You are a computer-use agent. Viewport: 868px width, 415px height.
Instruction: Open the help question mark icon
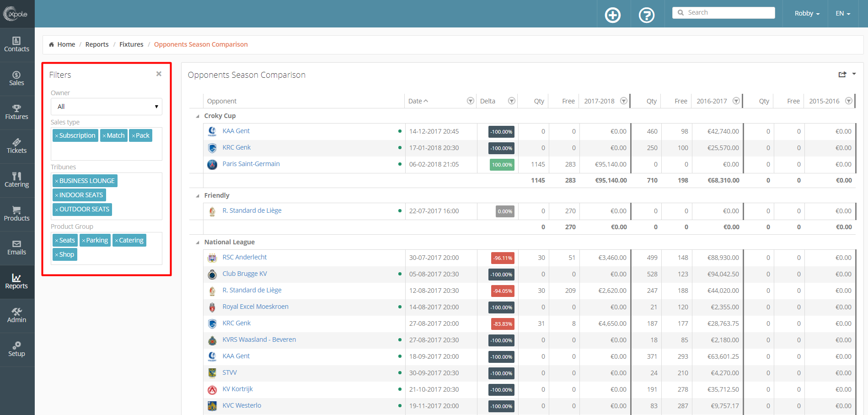(x=647, y=15)
